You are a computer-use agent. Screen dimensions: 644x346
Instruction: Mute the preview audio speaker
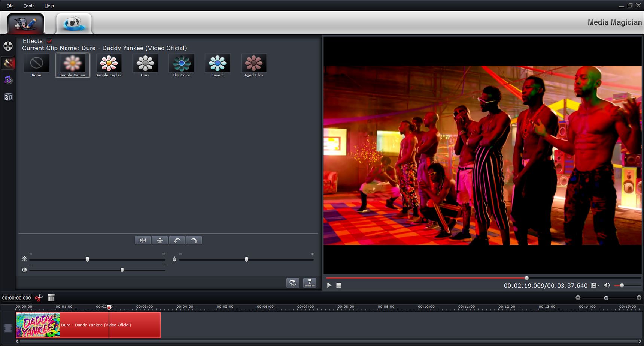pyautogui.click(x=607, y=285)
